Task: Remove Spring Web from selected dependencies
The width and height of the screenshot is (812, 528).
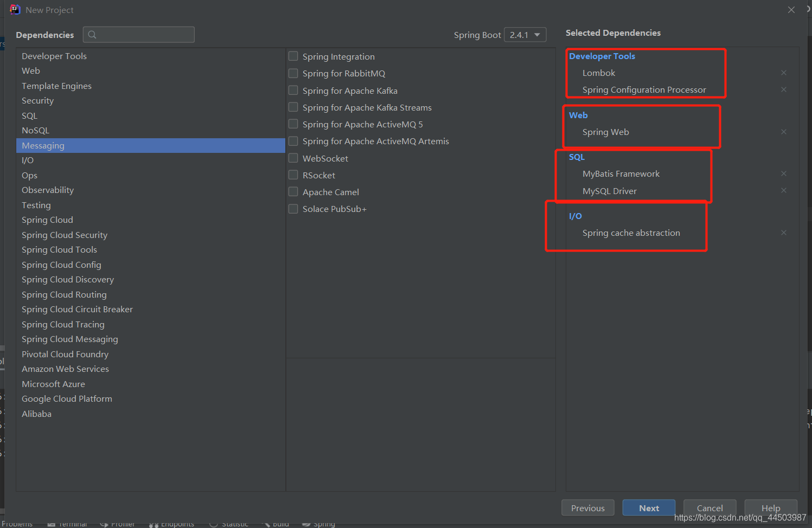Action: tap(783, 132)
